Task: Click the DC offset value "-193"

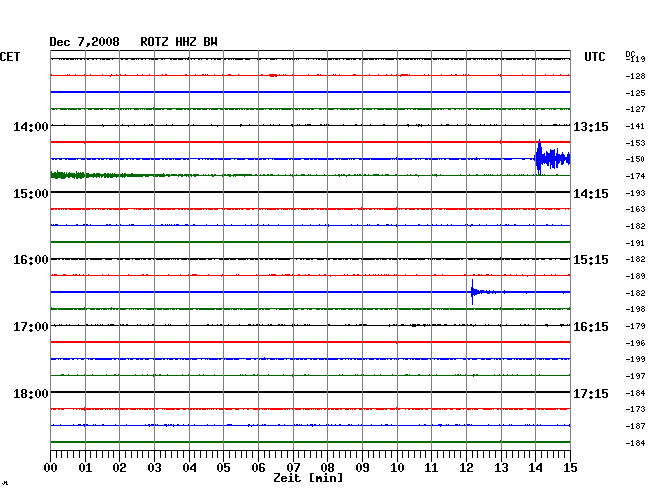Action: pyautogui.click(x=635, y=193)
